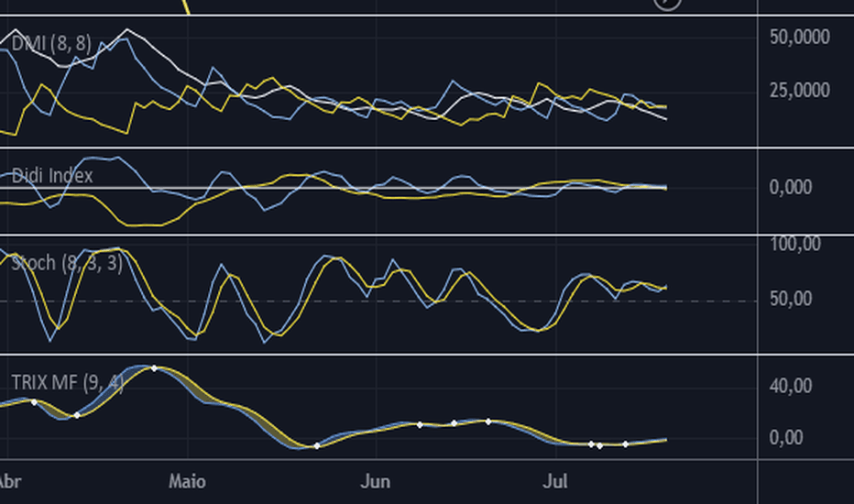Viewport: 854px width, 504px height.
Task: Select the Didi Index indicator label
Action: pyautogui.click(x=51, y=175)
